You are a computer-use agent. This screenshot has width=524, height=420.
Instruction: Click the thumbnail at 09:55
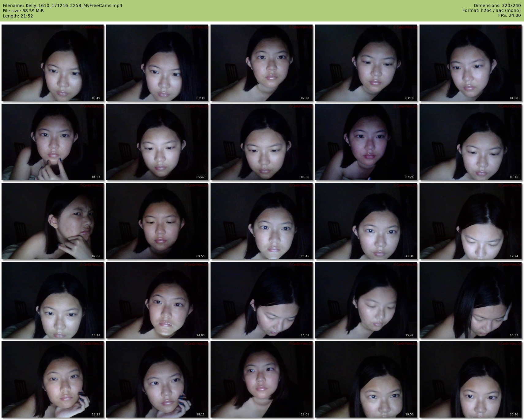click(x=157, y=221)
